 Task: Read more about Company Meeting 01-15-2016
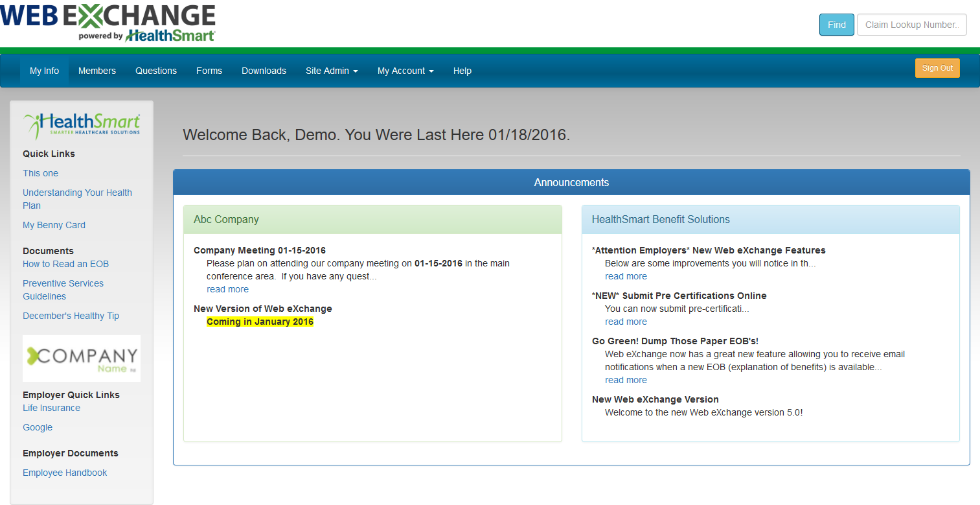(x=227, y=289)
